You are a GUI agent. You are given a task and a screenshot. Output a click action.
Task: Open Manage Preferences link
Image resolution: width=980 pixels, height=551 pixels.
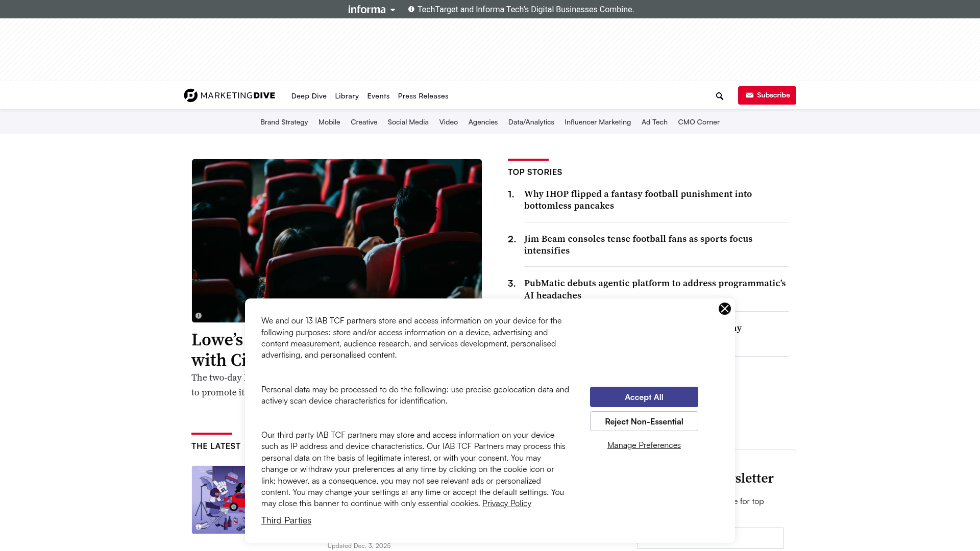644,445
